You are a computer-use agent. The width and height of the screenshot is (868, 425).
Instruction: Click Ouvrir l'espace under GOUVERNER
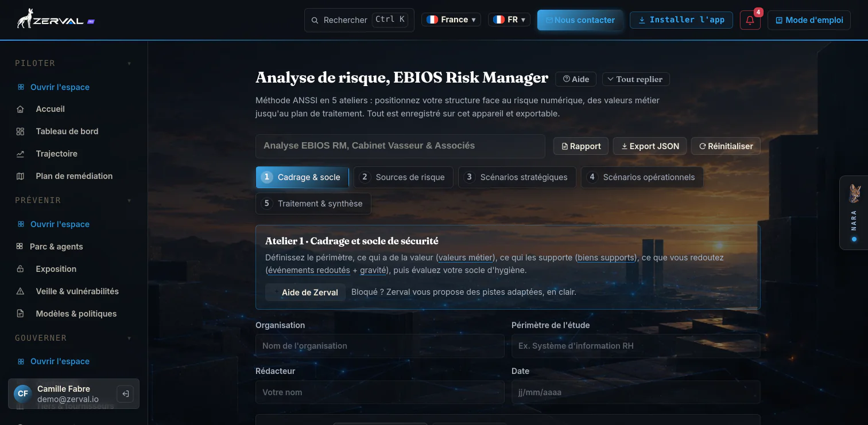coord(60,361)
